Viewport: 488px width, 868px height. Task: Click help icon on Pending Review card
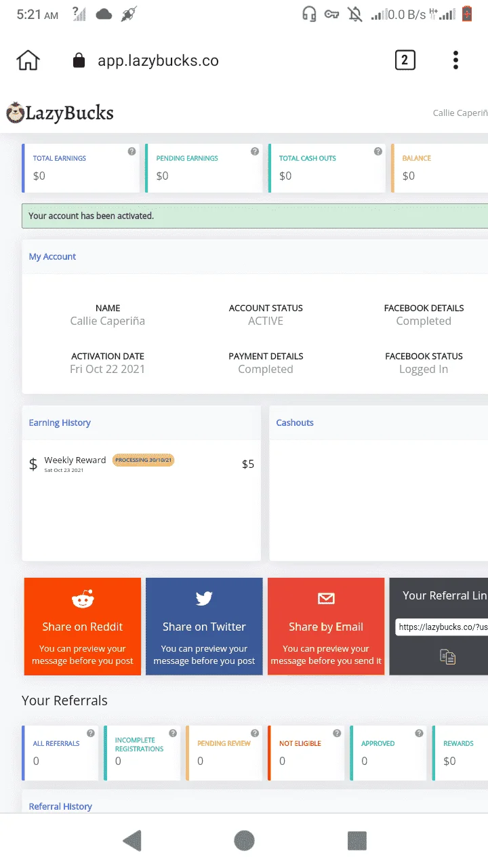[255, 733]
